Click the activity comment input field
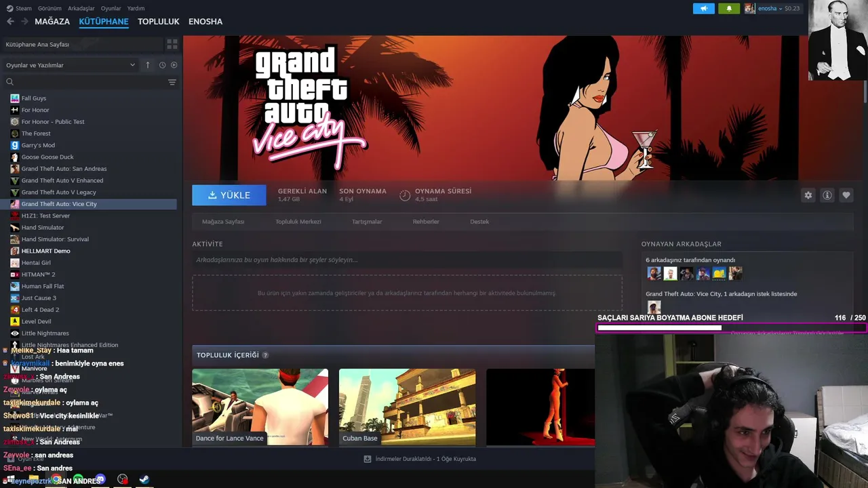The height and width of the screenshot is (488, 868). tap(407, 260)
